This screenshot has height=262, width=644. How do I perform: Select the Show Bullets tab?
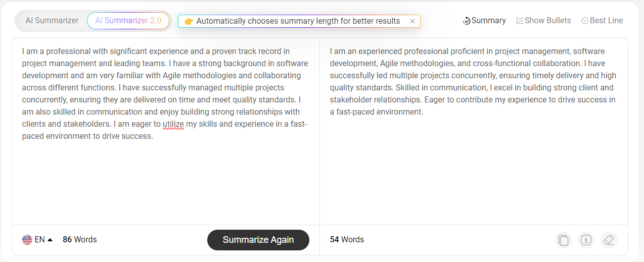543,21
